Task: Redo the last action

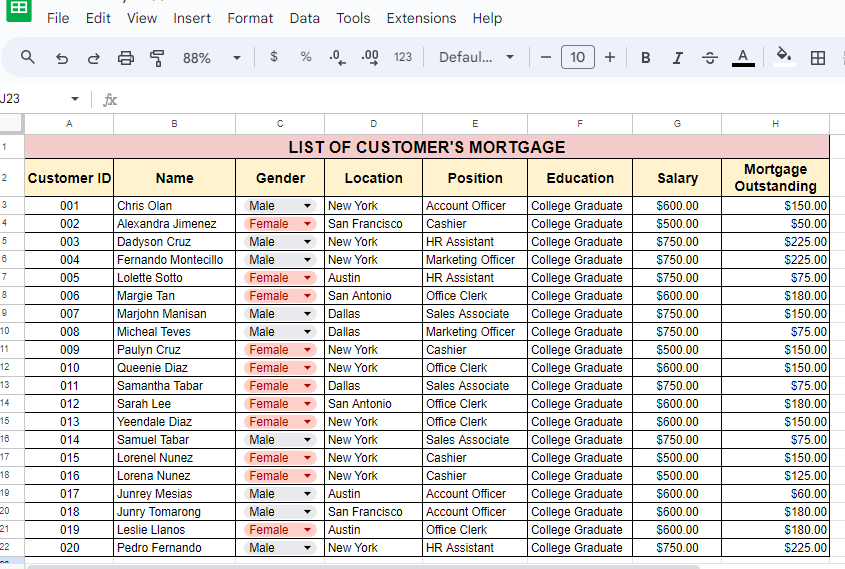Action: coord(94,58)
